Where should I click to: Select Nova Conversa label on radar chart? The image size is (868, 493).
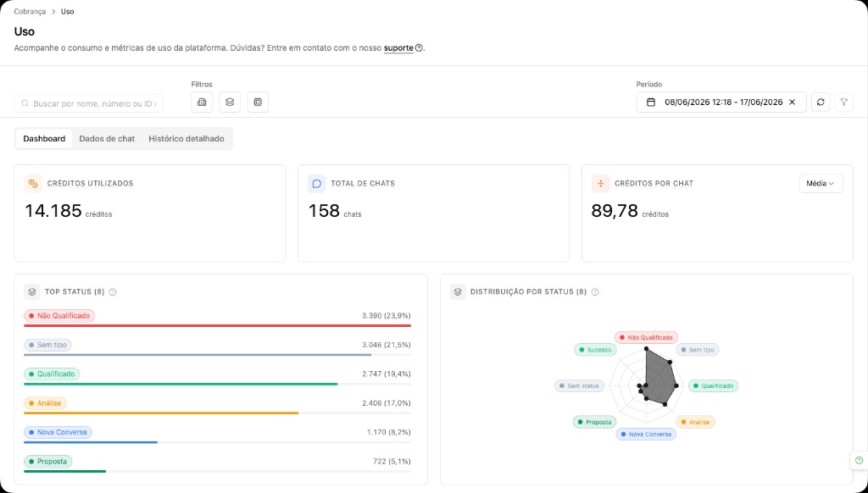click(x=646, y=435)
